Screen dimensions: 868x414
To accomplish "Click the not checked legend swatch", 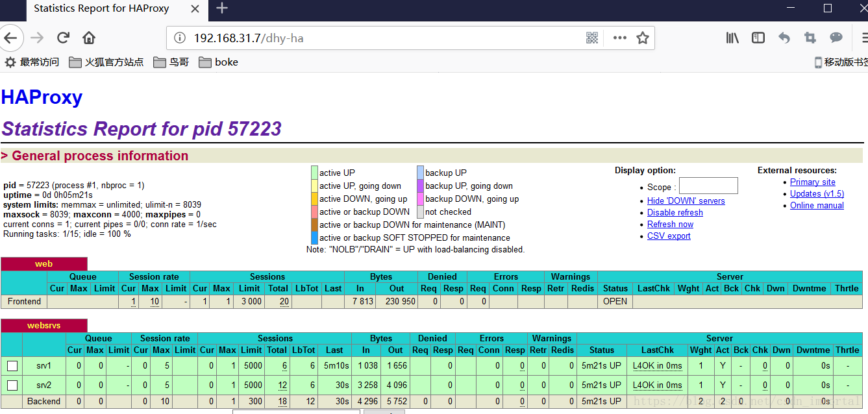I will [x=420, y=212].
